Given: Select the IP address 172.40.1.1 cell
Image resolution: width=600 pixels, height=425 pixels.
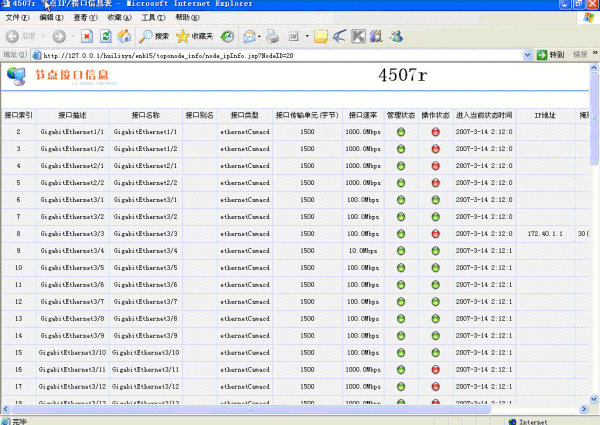Looking at the screenshot, I should (545, 233).
